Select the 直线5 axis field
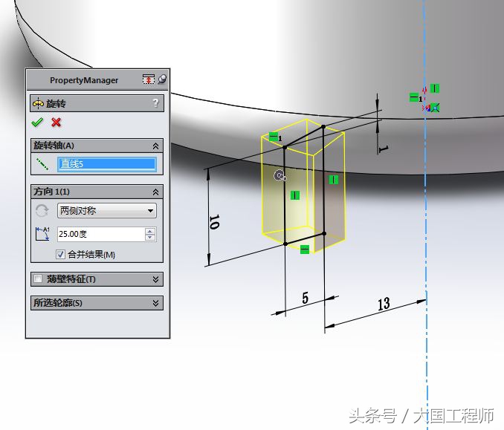 (x=107, y=164)
